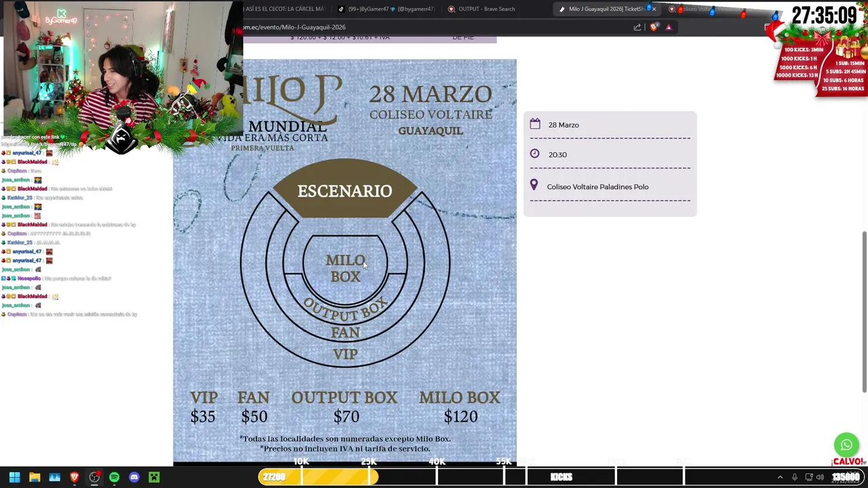
Task: Show hidden system tray icons
Action: (x=780, y=477)
